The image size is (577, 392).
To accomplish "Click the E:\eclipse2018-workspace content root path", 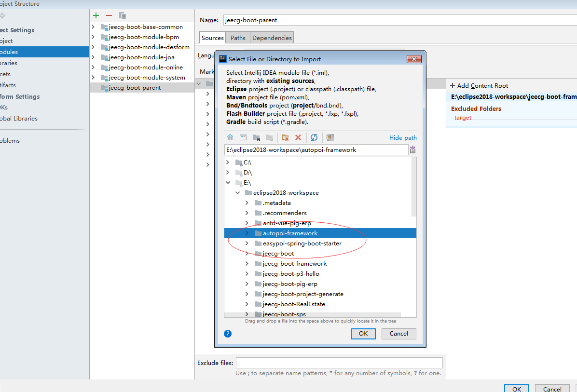I will tap(514, 97).
